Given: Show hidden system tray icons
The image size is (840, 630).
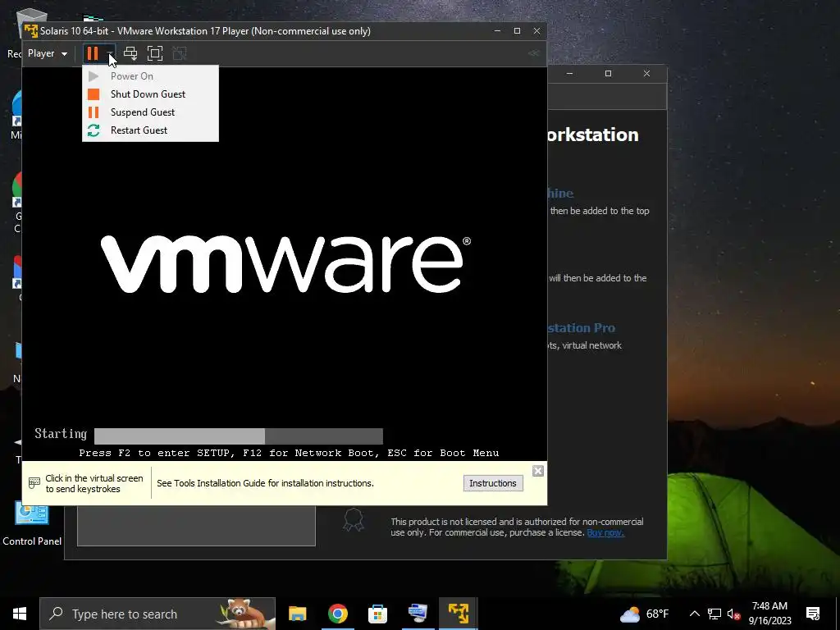Looking at the screenshot, I should tap(694, 614).
